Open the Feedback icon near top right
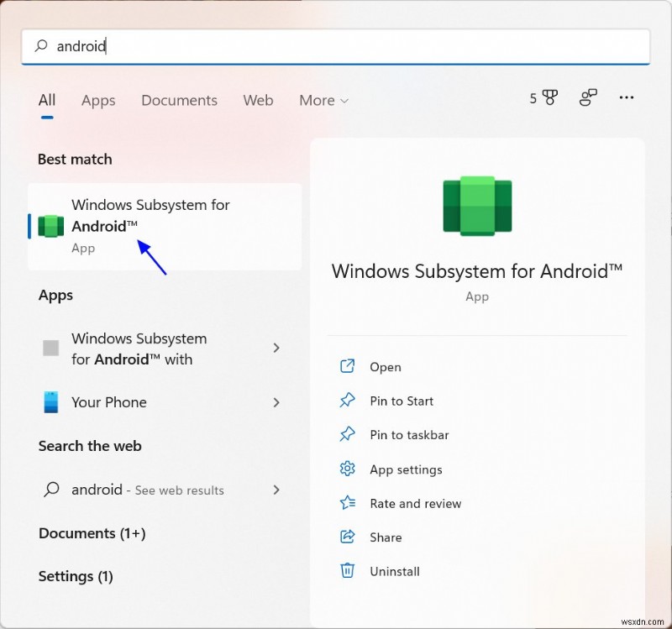The height and width of the screenshot is (629, 672). (587, 97)
